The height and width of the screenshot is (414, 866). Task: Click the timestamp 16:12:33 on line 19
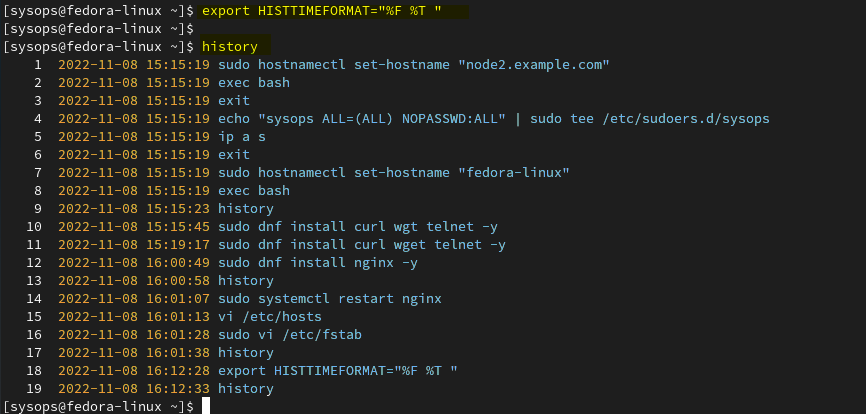pos(178,389)
